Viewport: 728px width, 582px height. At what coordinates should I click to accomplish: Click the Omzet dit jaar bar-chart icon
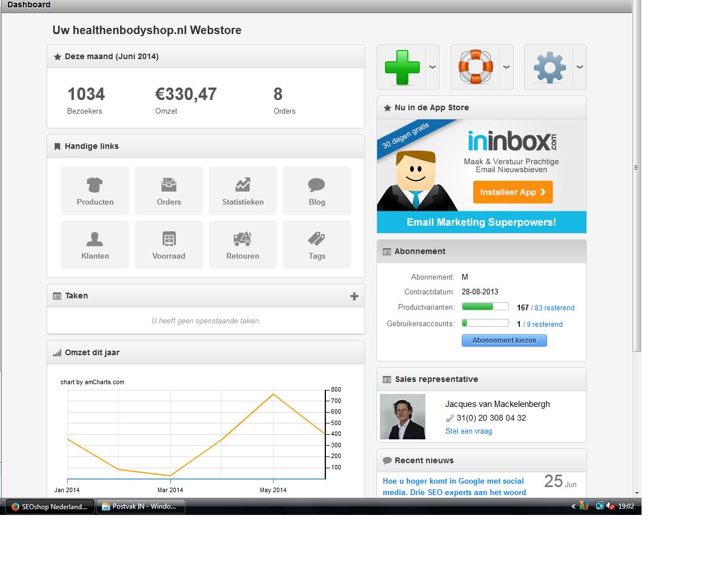point(57,353)
